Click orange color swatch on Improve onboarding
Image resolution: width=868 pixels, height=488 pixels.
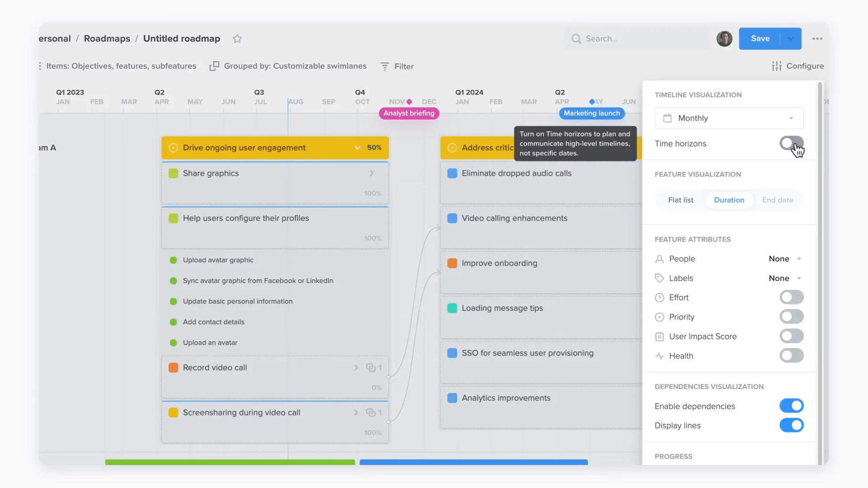452,263
